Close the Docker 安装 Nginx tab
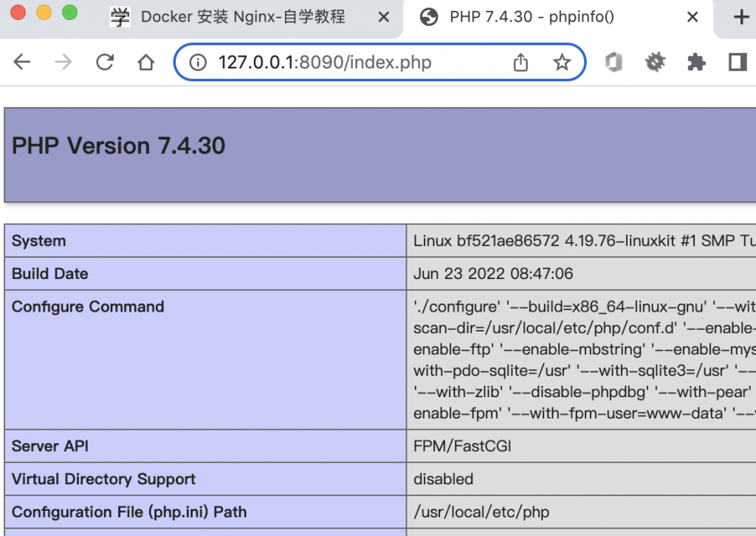This screenshot has width=756, height=536. (x=383, y=16)
